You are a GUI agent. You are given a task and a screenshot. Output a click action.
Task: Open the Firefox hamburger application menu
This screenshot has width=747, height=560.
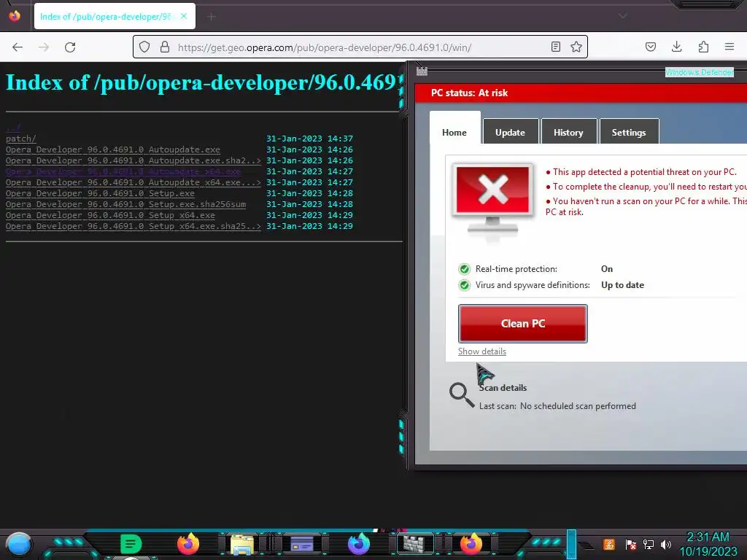click(729, 47)
